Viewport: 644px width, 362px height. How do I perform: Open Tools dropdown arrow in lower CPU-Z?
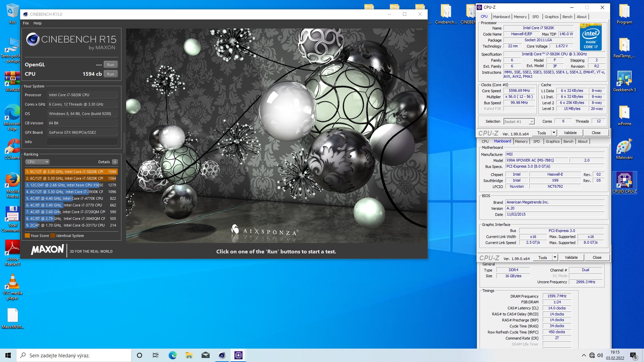[555, 257]
